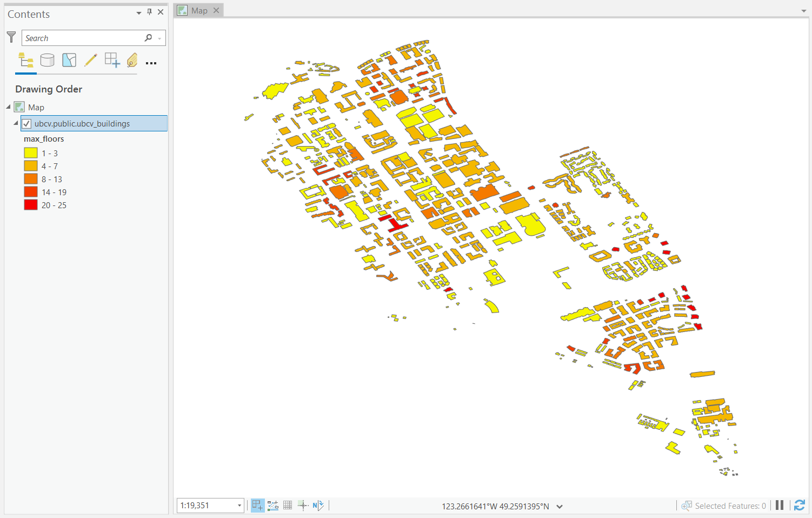Open the Contents pane options menu arrow

[139, 12]
